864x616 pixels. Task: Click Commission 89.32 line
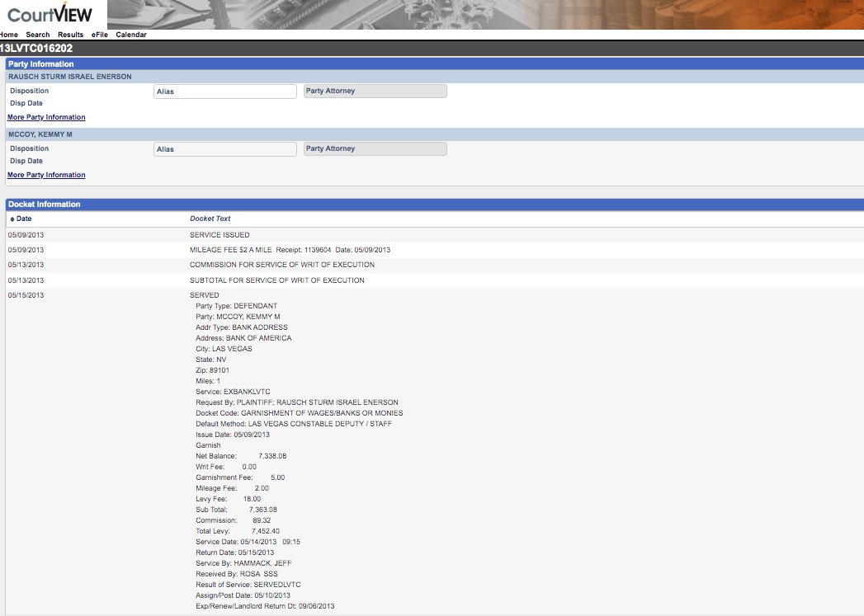(233, 520)
